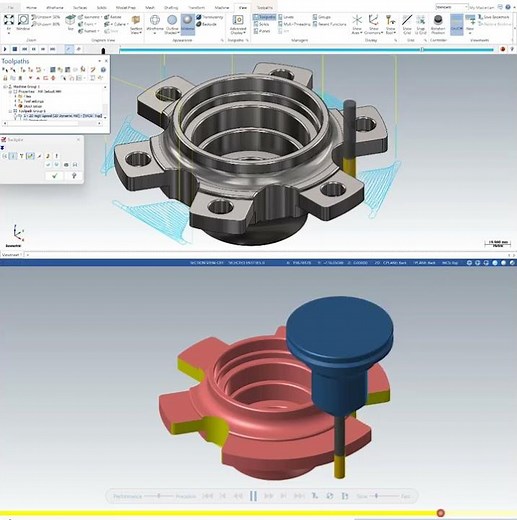Open the workspace combo box near My Mastercam

pyautogui.click(x=452, y=7)
